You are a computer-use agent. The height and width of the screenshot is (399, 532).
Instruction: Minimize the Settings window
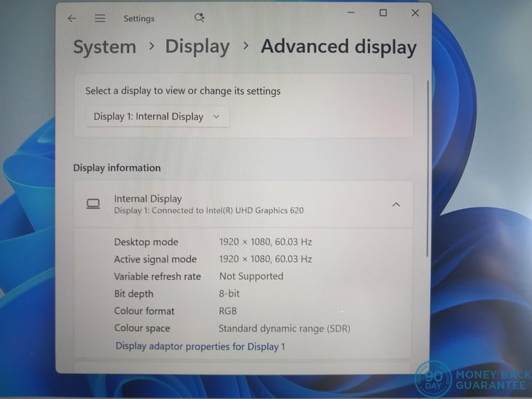(x=351, y=13)
